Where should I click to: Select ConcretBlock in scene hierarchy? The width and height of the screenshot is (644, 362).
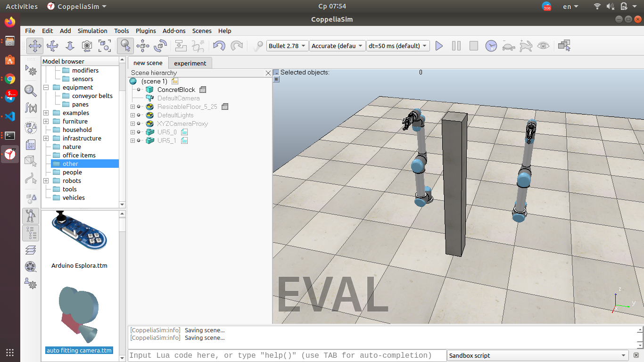pos(176,90)
